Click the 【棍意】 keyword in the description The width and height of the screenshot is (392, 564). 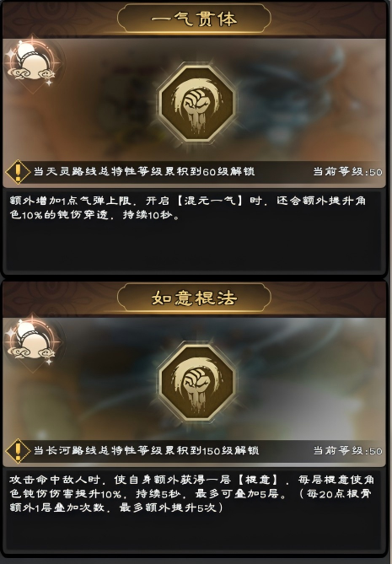click(258, 480)
